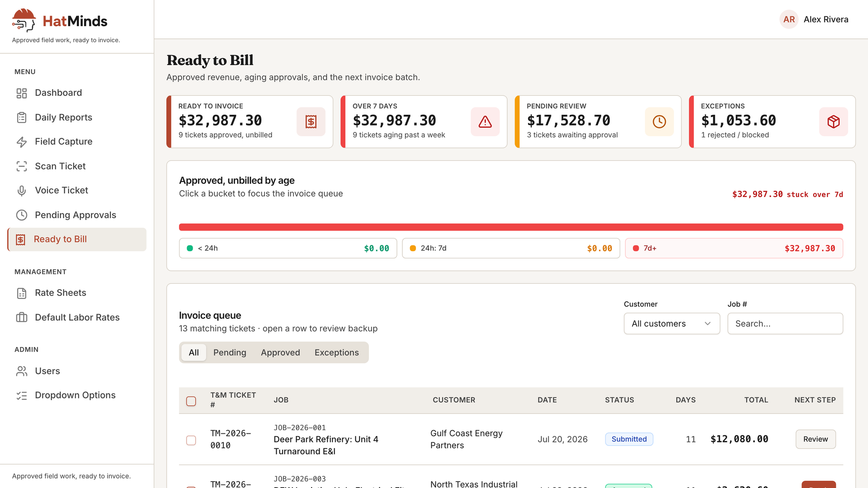
Task: Click the Over 7 Days summary card
Action: pos(424,122)
